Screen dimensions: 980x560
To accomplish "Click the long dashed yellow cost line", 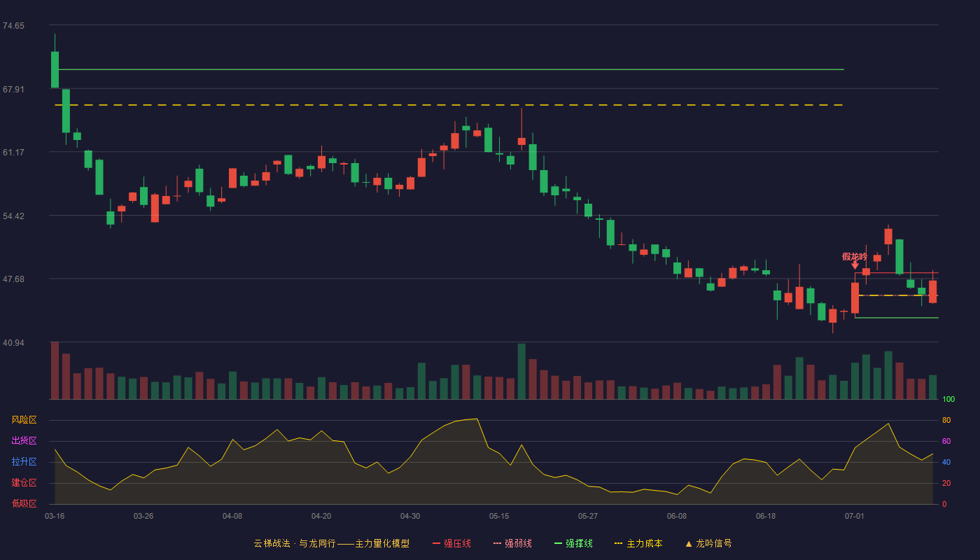I will [449, 105].
